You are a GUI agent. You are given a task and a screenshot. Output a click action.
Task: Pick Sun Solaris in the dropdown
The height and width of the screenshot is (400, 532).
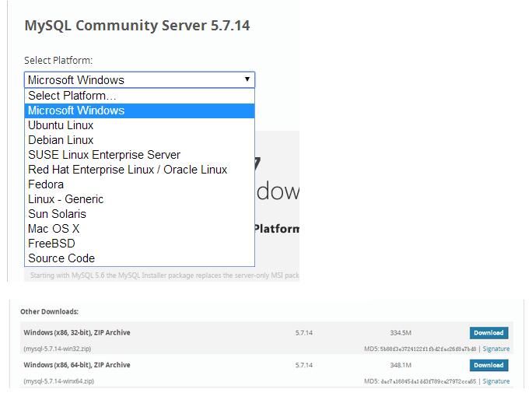(57, 214)
